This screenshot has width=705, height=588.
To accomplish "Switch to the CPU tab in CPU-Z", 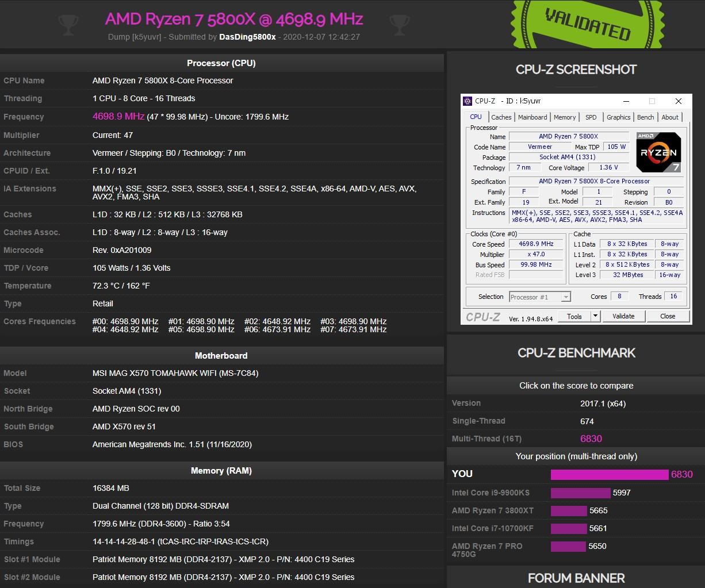I will [x=476, y=117].
